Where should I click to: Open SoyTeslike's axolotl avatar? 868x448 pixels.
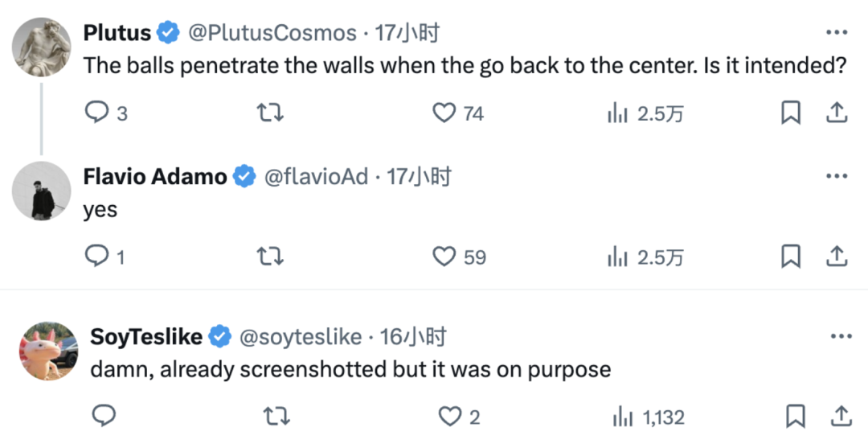(x=49, y=351)
